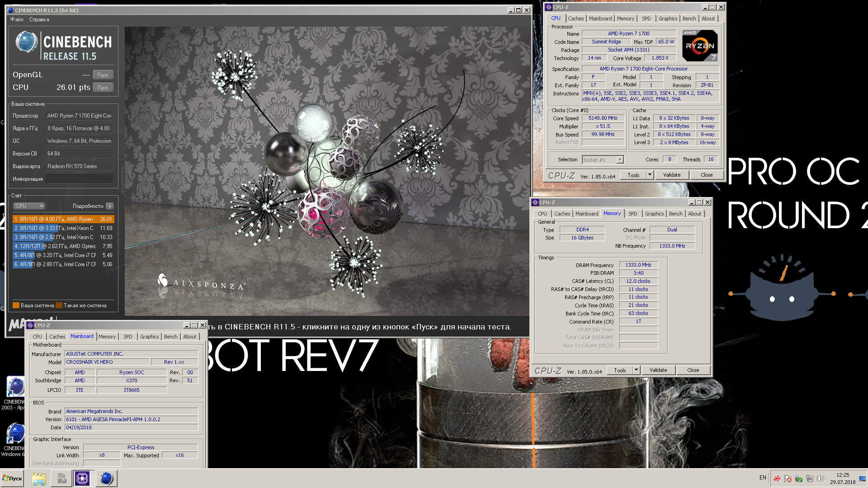Switch to CPU-Z taskbar icon
The width and height of the screenshot is (868, 488).
click(x=82, y=479)
